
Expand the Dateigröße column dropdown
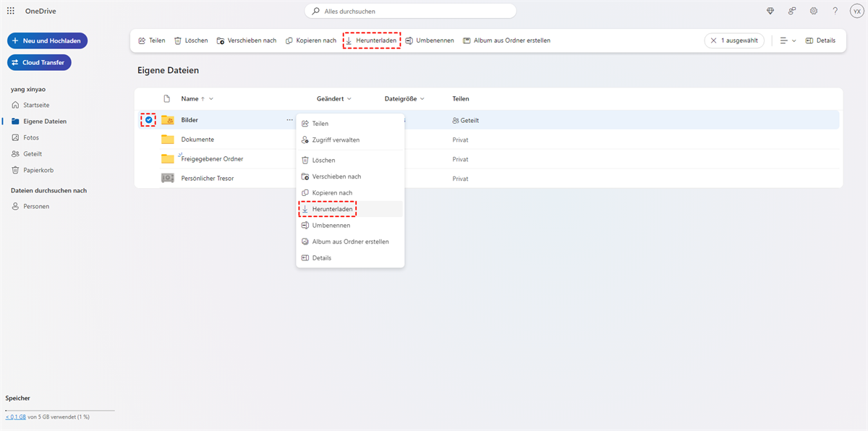point(422,98)
